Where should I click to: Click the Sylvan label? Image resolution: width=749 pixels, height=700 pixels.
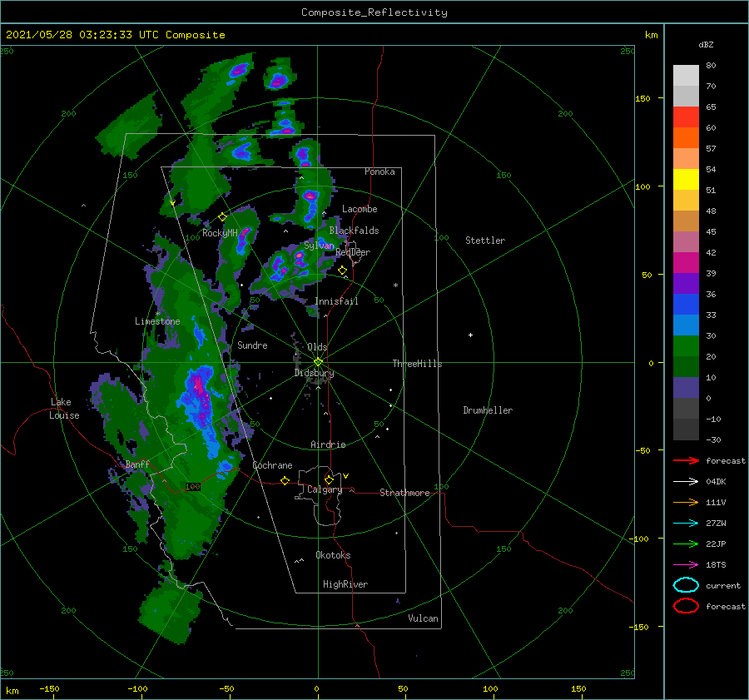pos(319,246)
